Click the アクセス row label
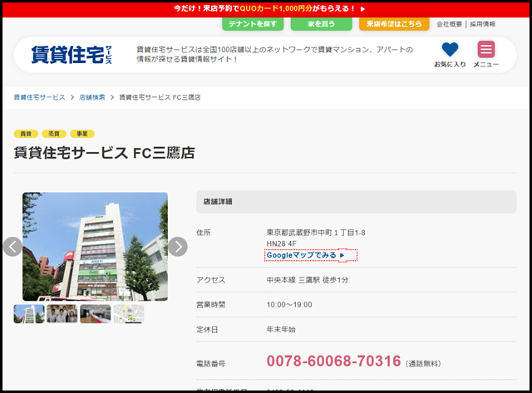Screen dimensions: 532x393 (x=210, y=280)
